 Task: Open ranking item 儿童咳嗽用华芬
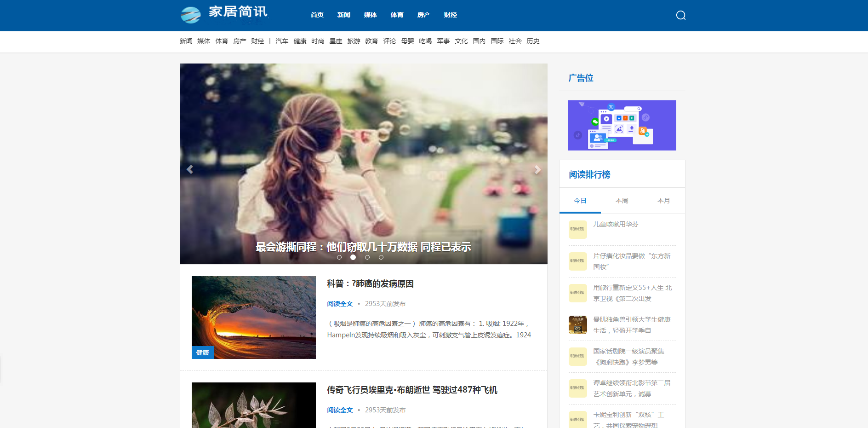pyautogui.click(x=616, y=224)
